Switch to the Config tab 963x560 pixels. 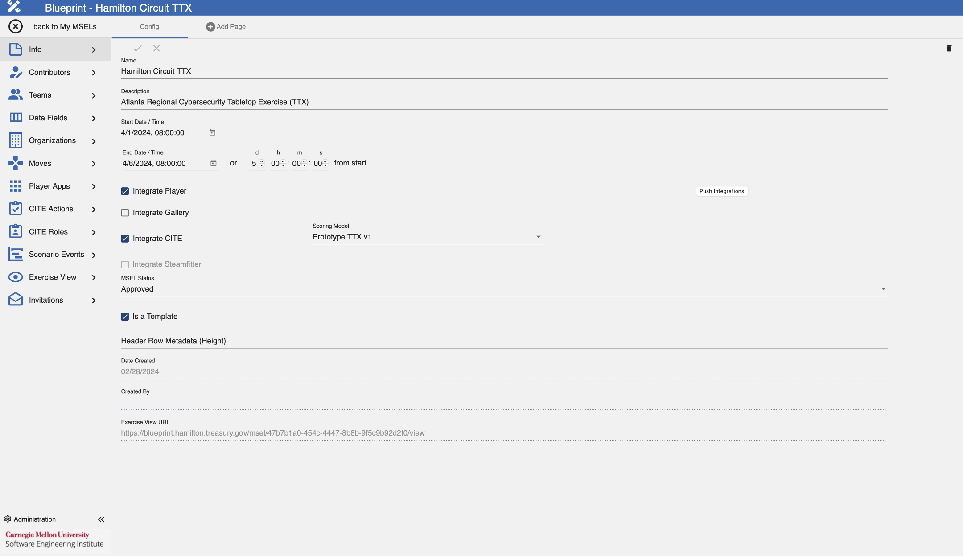149,27
